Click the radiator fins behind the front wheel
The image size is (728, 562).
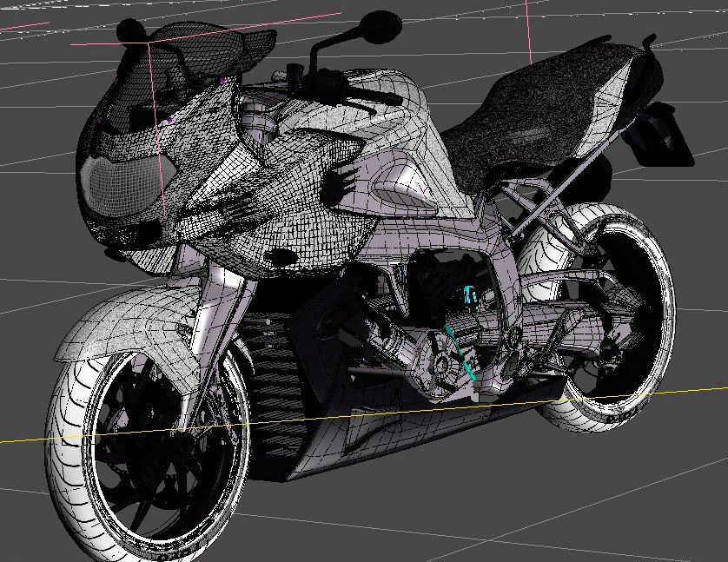[269, 391]
